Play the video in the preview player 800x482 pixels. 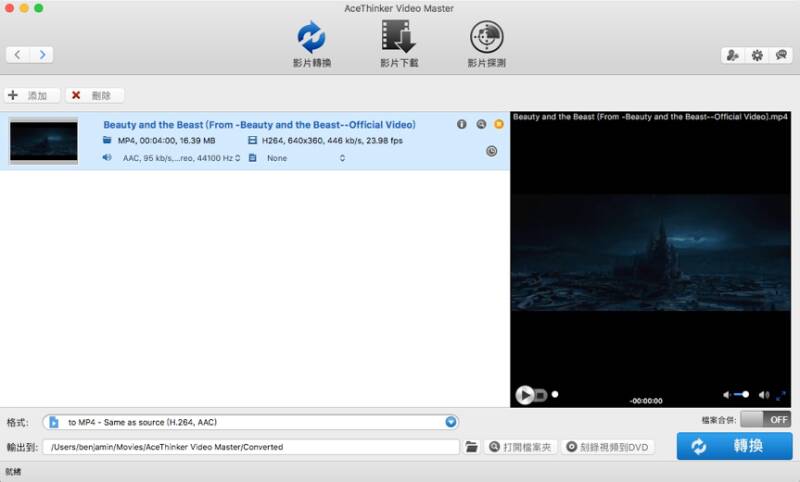(x=524, y=394)
